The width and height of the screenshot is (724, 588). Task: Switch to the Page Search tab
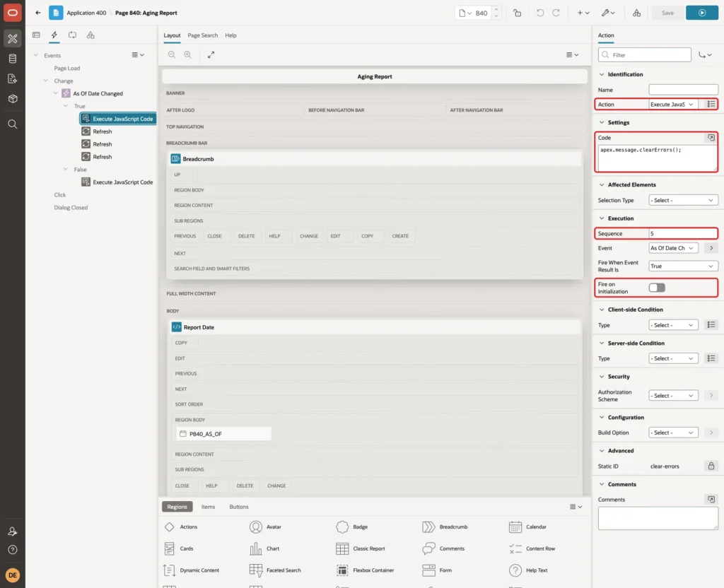[x=203, y=35]
